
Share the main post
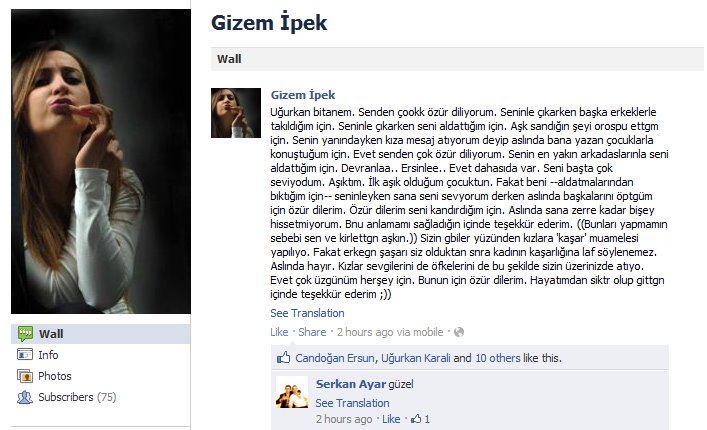[312, 332]
